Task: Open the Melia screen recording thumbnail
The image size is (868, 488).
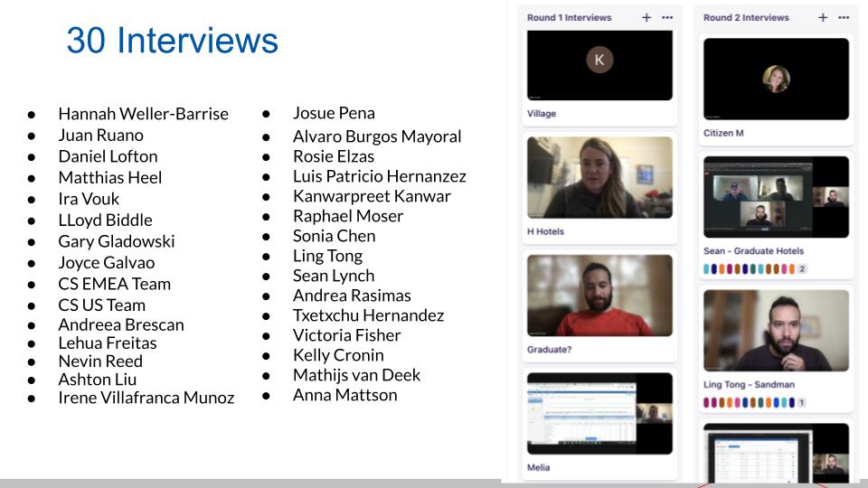Action: [599, 413]
